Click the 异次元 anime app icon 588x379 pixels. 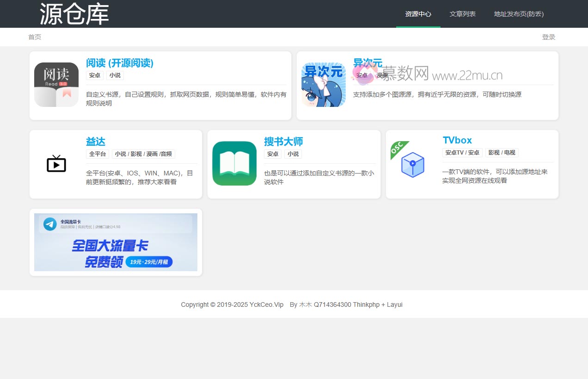point(323,85)
